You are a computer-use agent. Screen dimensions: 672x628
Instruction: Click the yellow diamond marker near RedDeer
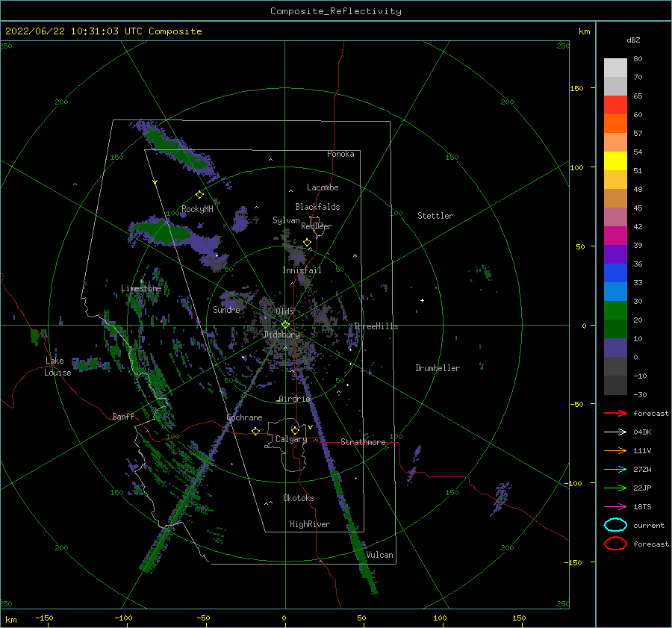pos(308,243)
